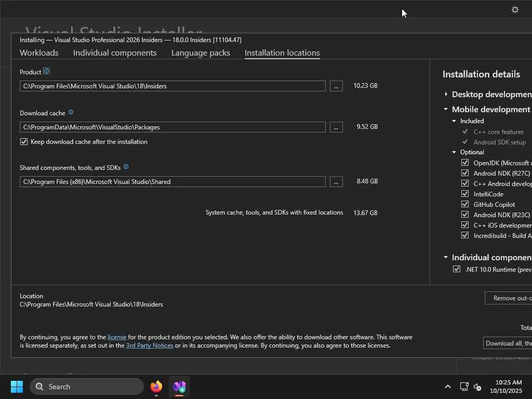
Task: Click the info icon next to Product
Action: click(46, 71)
